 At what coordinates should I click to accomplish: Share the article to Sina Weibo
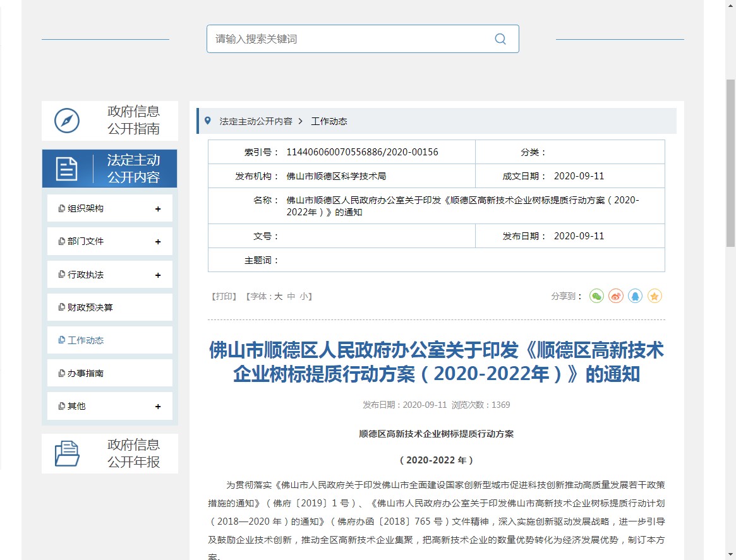coord(616,296)
